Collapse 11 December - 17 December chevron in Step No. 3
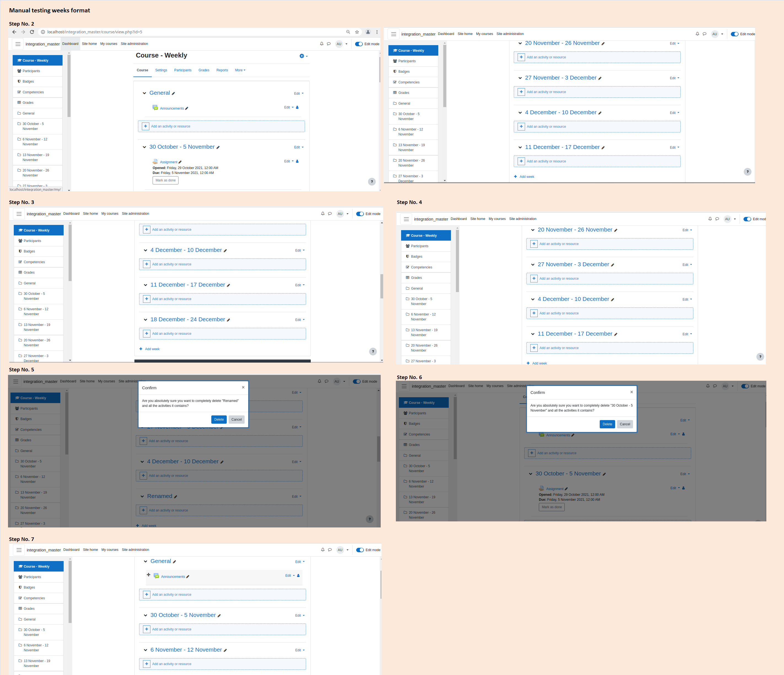 click(x=145, y=285)
